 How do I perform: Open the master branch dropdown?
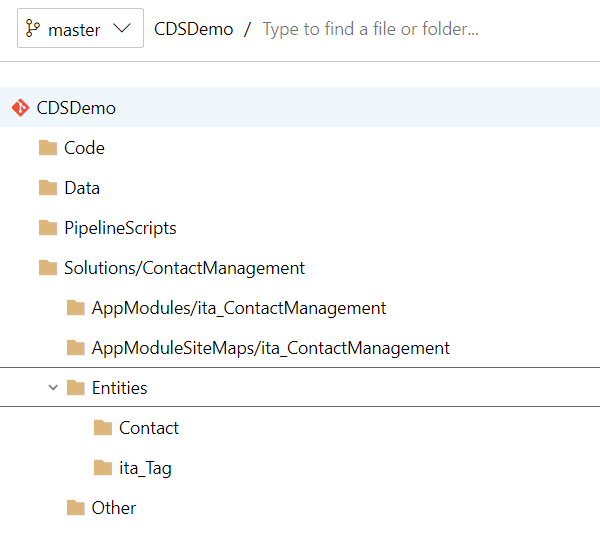(x=80, y=28)
